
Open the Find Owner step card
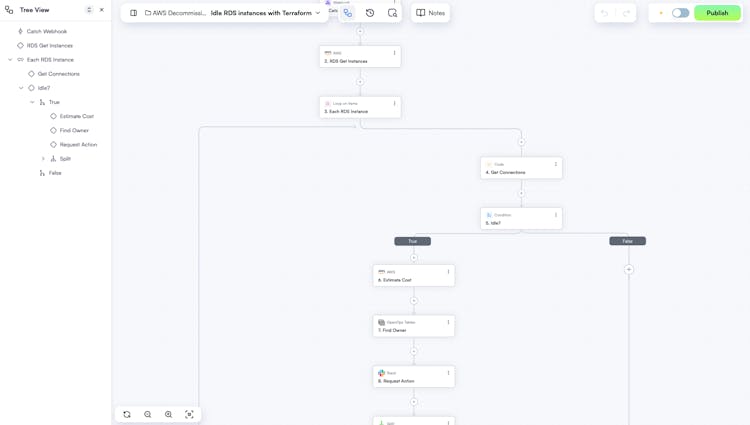(x=414, y=326)
